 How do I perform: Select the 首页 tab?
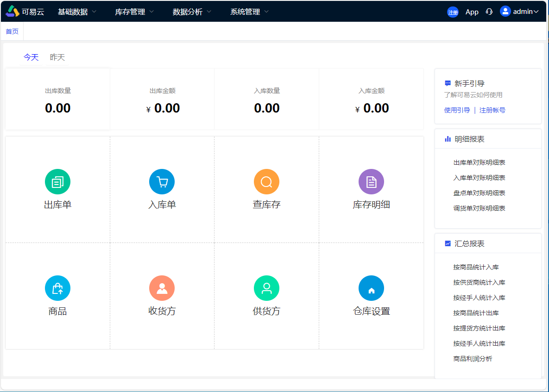(12, 31)
